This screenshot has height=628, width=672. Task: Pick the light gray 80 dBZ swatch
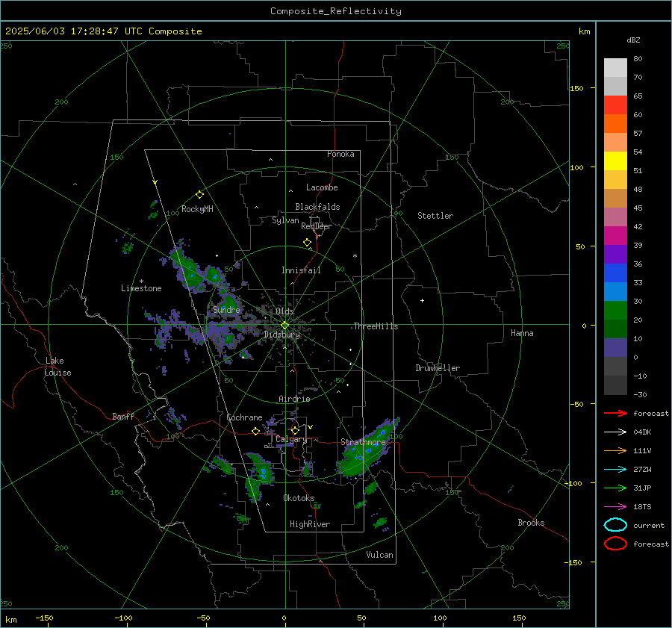(615, 68)
